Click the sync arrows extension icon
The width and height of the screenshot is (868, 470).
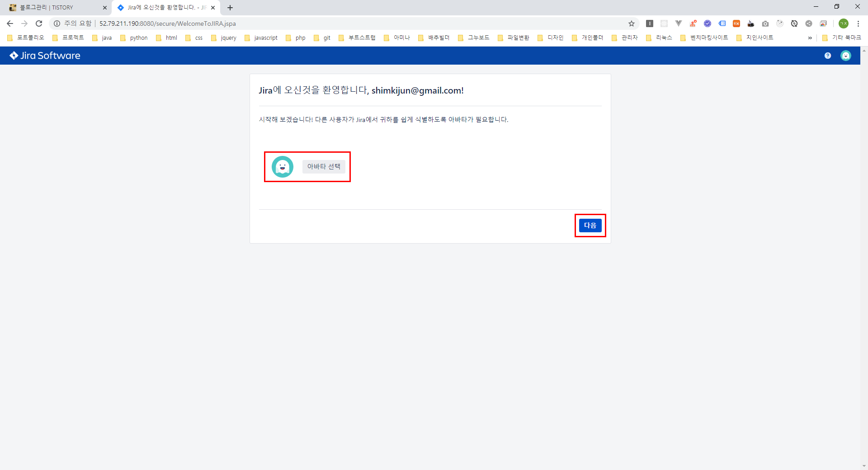click(794, 23)
